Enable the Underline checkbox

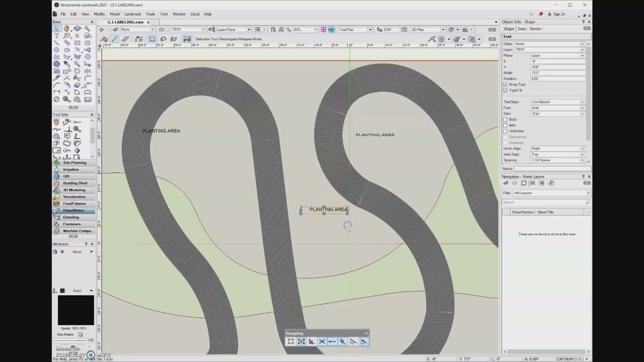tap(505, 131)
